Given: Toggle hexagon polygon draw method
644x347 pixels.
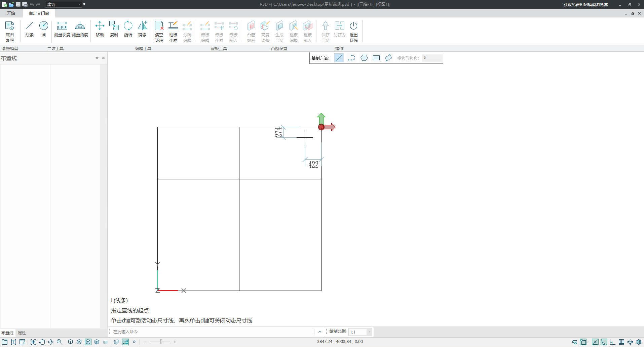Looking at the screenshot, I should coord(364,58).
